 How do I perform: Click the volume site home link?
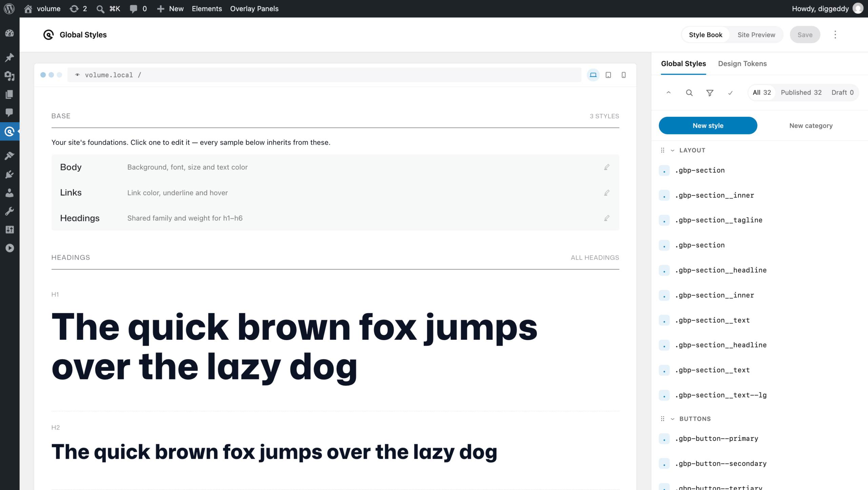point(42,8)
